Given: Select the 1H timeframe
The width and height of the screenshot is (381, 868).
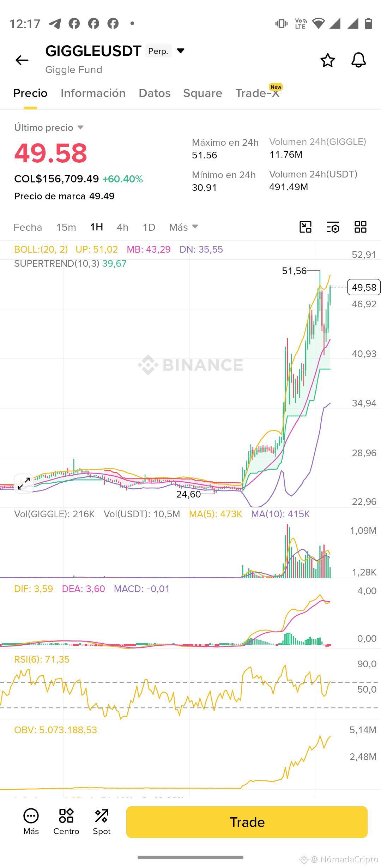Looking at the screenshot, I should [96, 227].
